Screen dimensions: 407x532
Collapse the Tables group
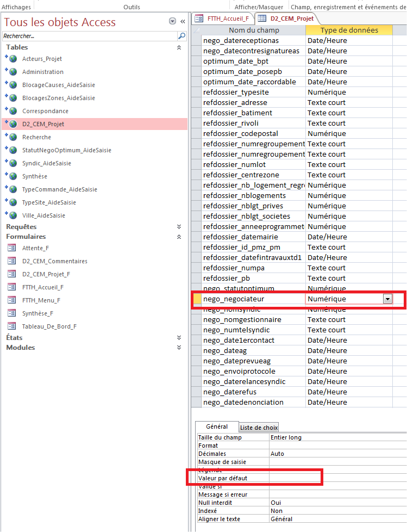pos(179,48)
